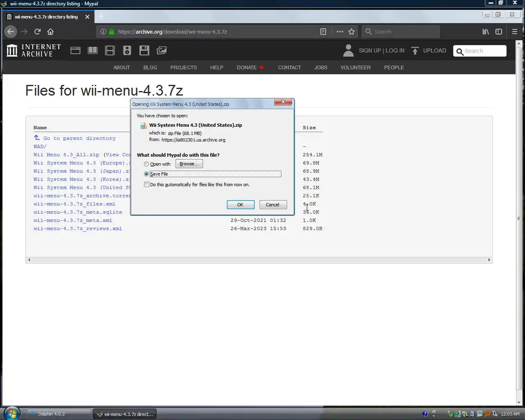Select the Open with radio button
525x420 pixels.
(146, 164)
